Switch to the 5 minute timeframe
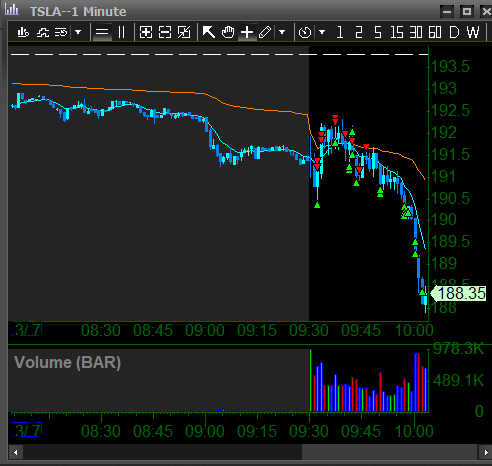The width and height of the screenshot is (492, 466). (378, 32)
